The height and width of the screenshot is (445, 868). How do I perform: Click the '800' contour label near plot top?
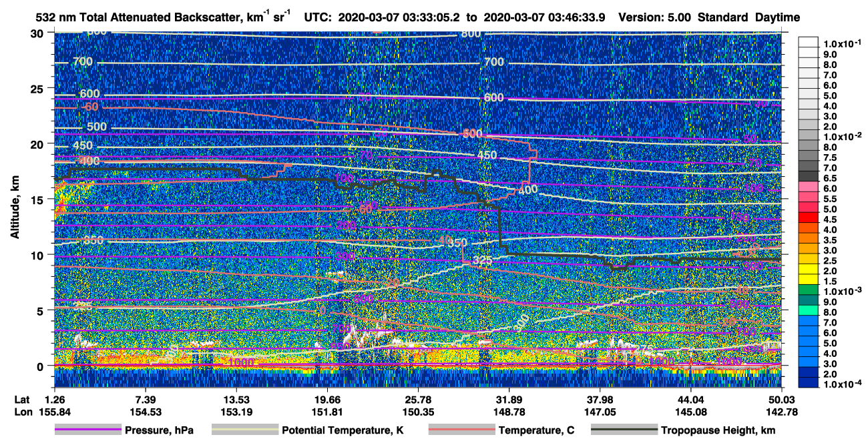point(471,33)
